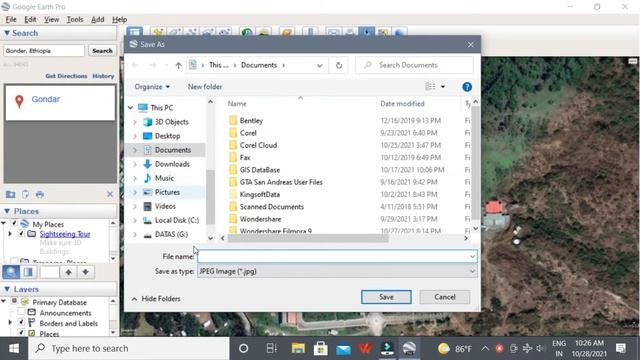Click the Search Documents box
The height and width of the screenshot is (360, 640).
(414, 65)
